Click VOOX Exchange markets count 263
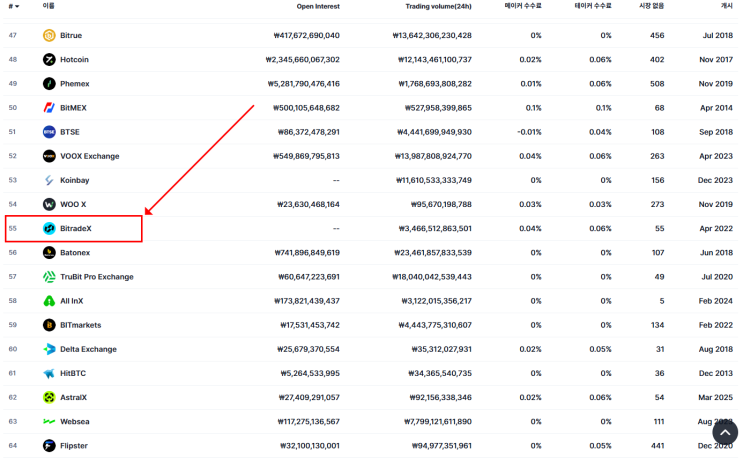 (x=657, y=156)
